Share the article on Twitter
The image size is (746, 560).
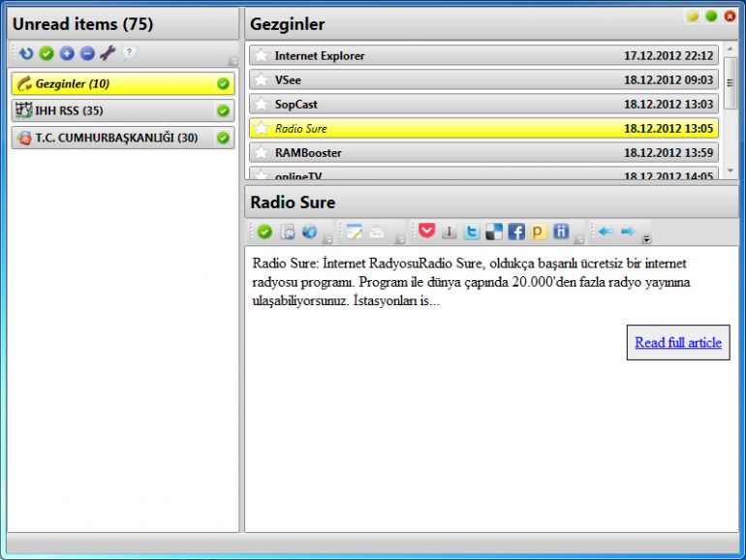coord(472,232)
